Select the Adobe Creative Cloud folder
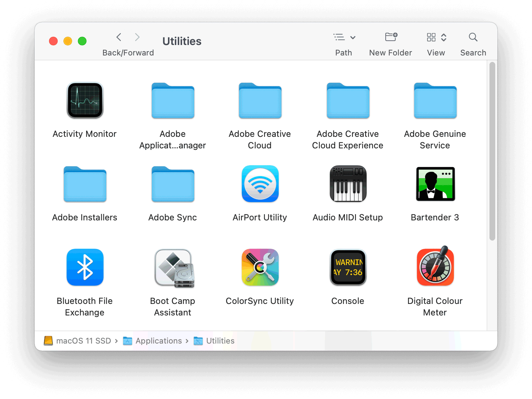The width and height of the screenshot is (532, 399). 260,101
